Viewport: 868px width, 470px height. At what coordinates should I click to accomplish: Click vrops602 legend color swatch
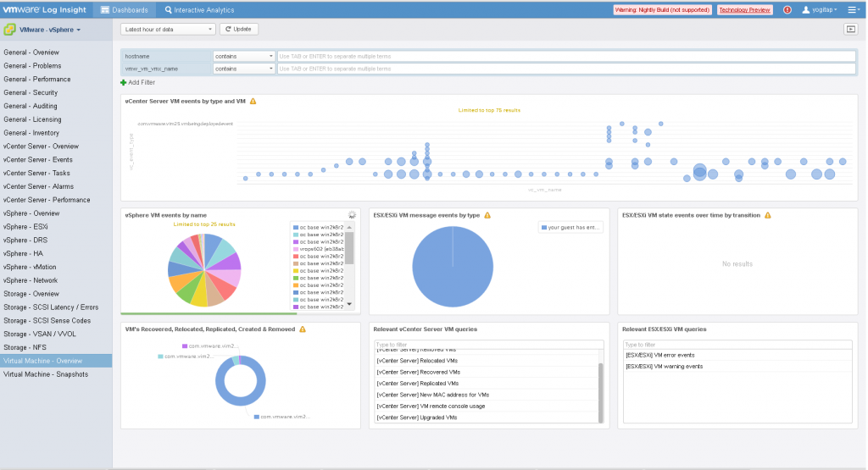(296, 249)
